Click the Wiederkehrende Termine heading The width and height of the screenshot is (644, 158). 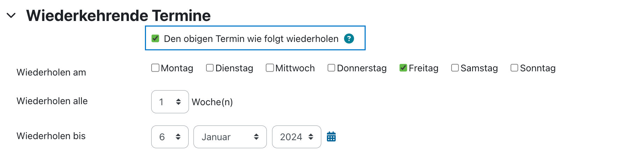click(x=118, y=16)
